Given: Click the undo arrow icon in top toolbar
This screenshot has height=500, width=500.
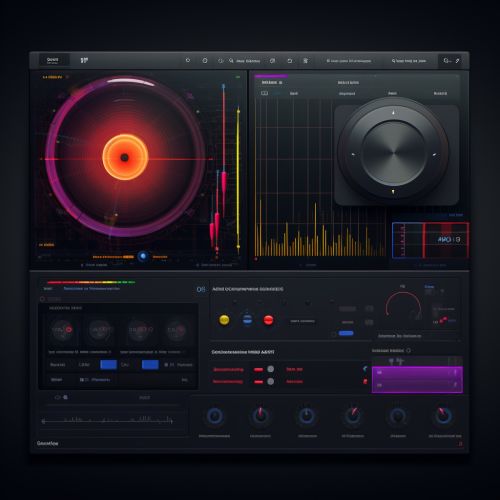Looking at the screenshot, I should (290, 61).
